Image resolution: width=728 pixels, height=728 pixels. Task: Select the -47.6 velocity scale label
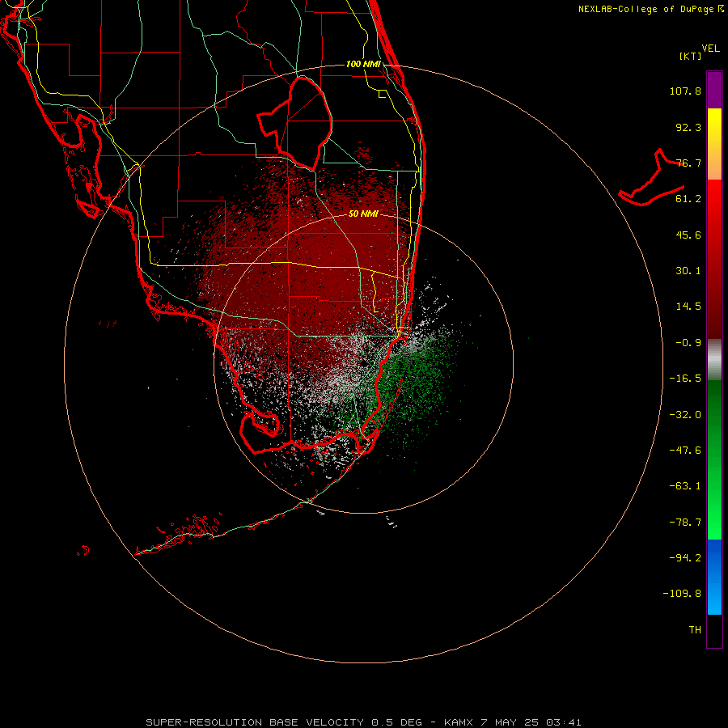tap(685, 451)
